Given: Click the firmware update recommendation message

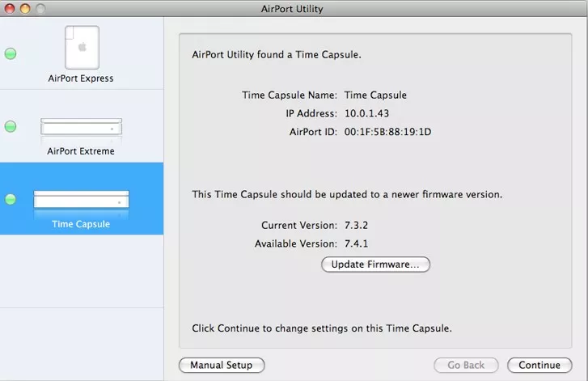Looking at the screenshot, I should point(347,194).
